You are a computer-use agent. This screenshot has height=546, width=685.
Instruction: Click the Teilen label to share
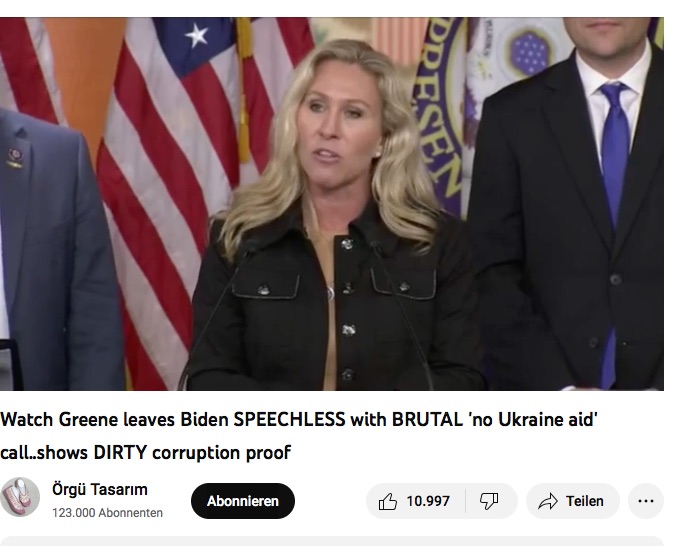point(585,501)
